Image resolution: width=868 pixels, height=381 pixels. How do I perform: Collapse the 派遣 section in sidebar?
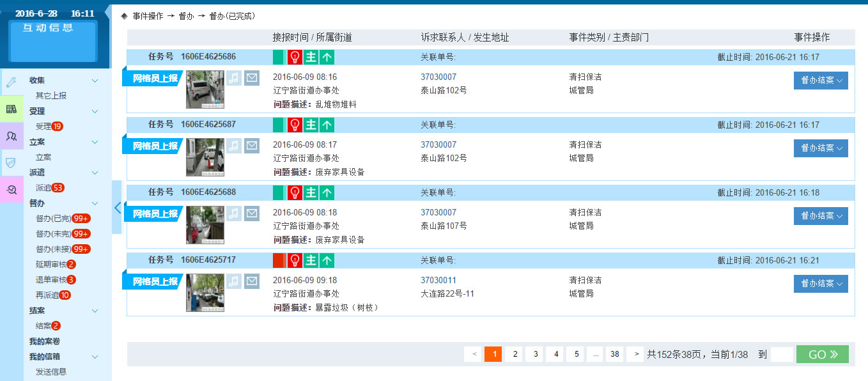(95, 173)
